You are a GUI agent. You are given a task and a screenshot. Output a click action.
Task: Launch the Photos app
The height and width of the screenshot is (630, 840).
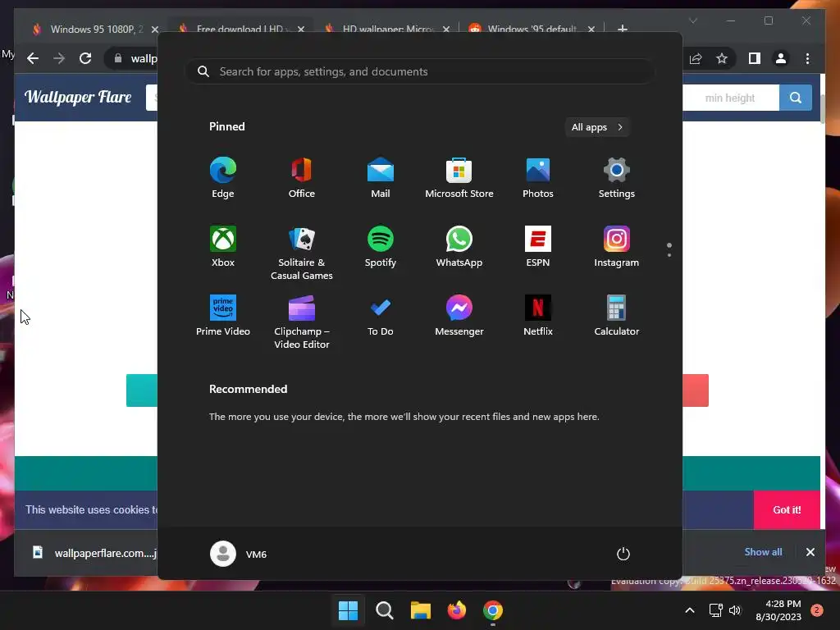[538, 178]
